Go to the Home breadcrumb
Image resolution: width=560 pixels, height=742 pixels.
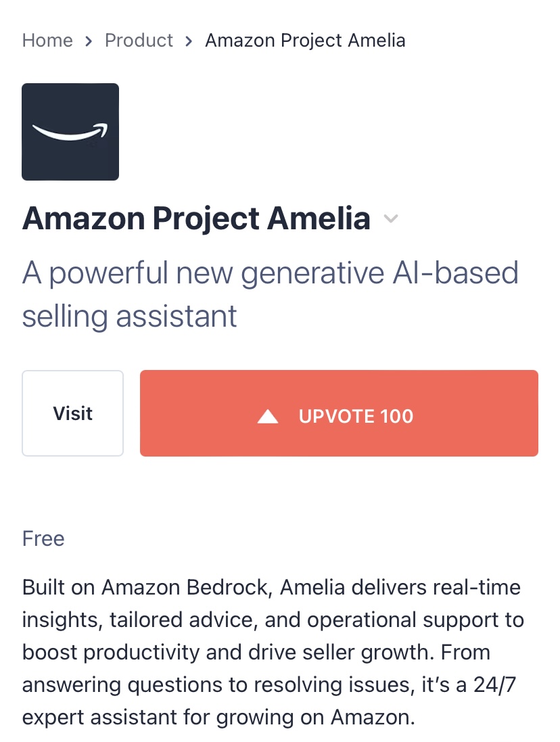[47, 41]
